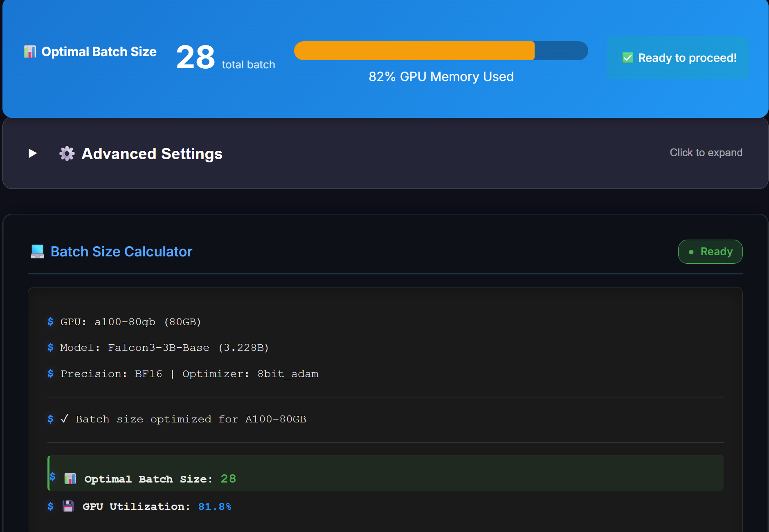Click the 'total batch' label

[x=248, y=65]
